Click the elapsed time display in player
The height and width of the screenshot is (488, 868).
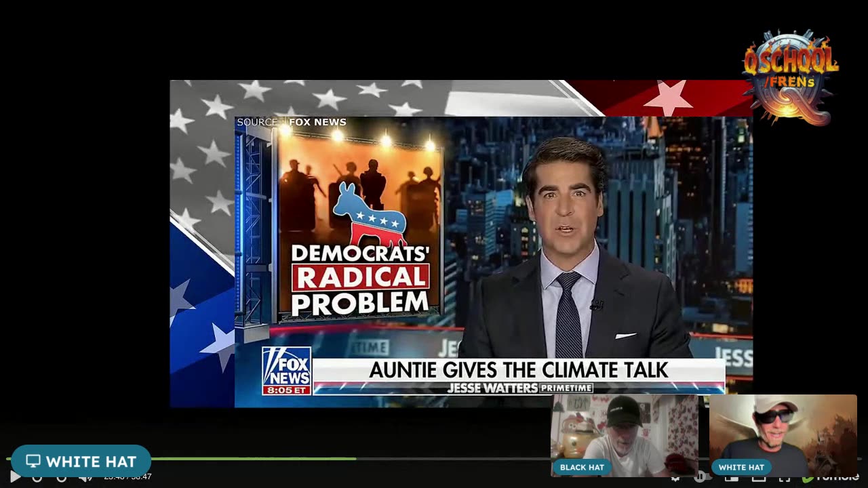tap(127, 476)
